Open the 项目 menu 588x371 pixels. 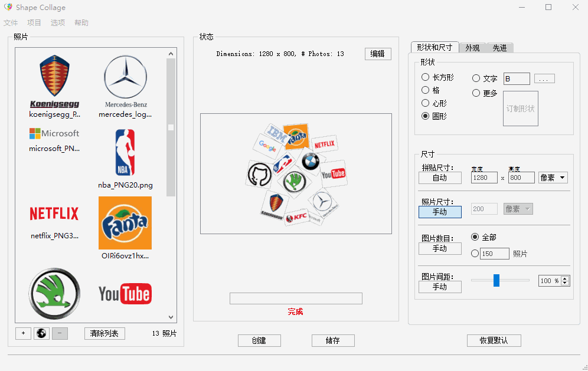(x=34, y=23)
